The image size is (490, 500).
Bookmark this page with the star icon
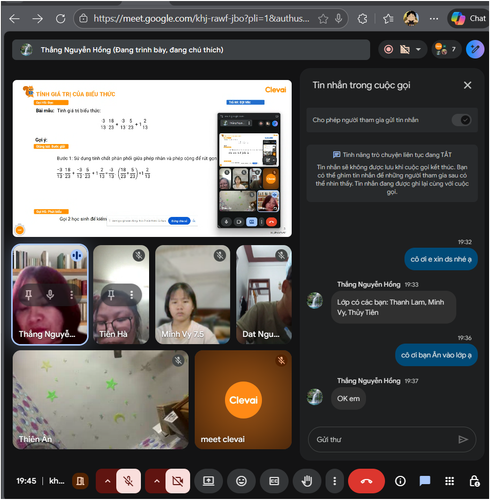point(323,19)
